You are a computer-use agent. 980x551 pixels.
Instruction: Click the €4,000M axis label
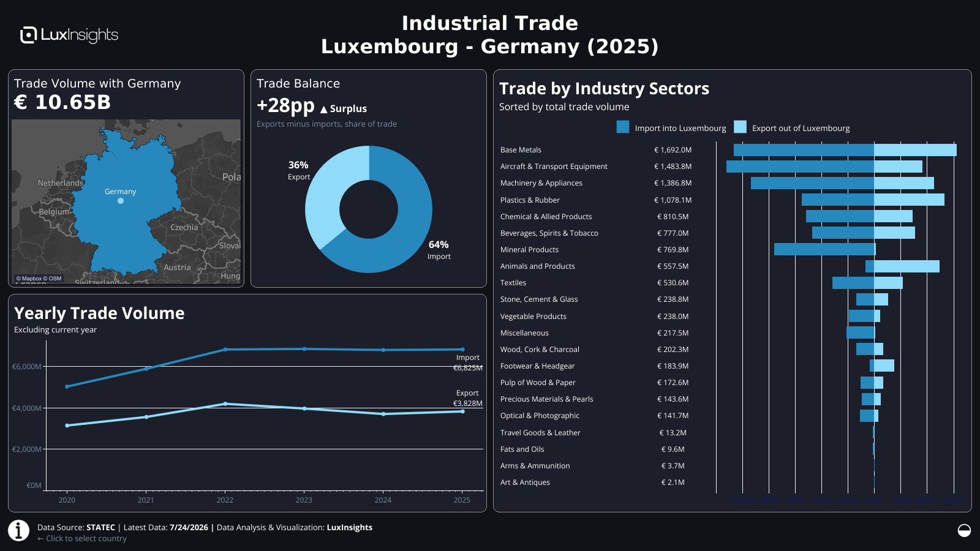click(27, 408)
